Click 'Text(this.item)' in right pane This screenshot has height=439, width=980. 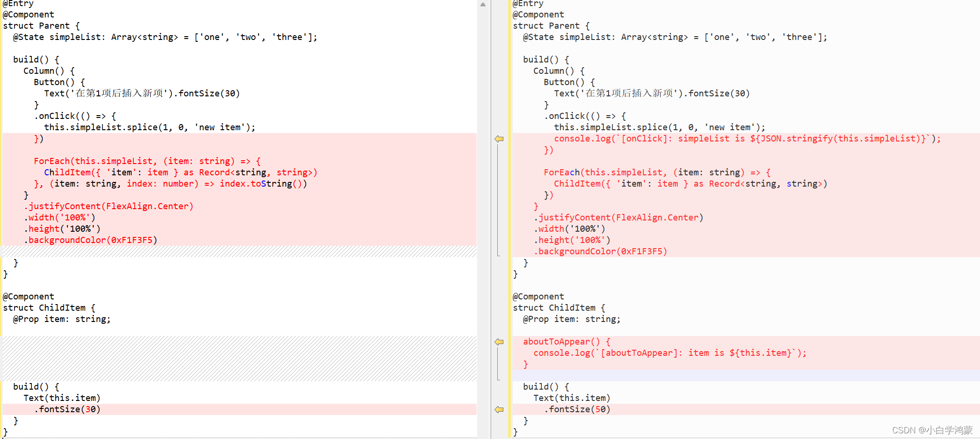click(572, 398)
